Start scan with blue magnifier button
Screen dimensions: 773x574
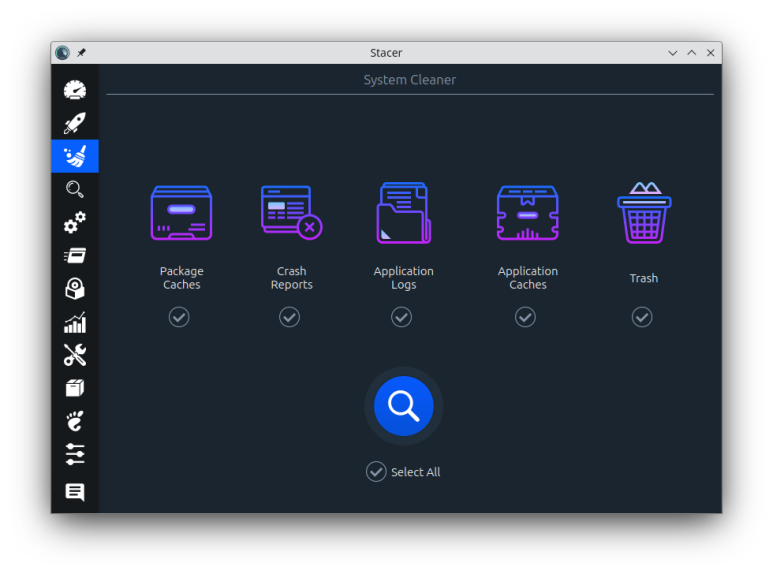pyautogui.click(x=404, y=406)
